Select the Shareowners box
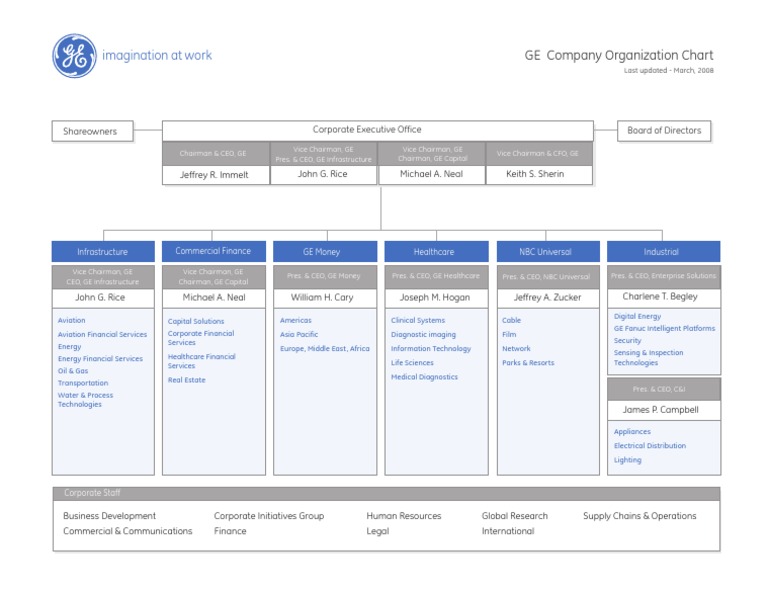Viewport: 768px width, 594px height. pos(93,131)
